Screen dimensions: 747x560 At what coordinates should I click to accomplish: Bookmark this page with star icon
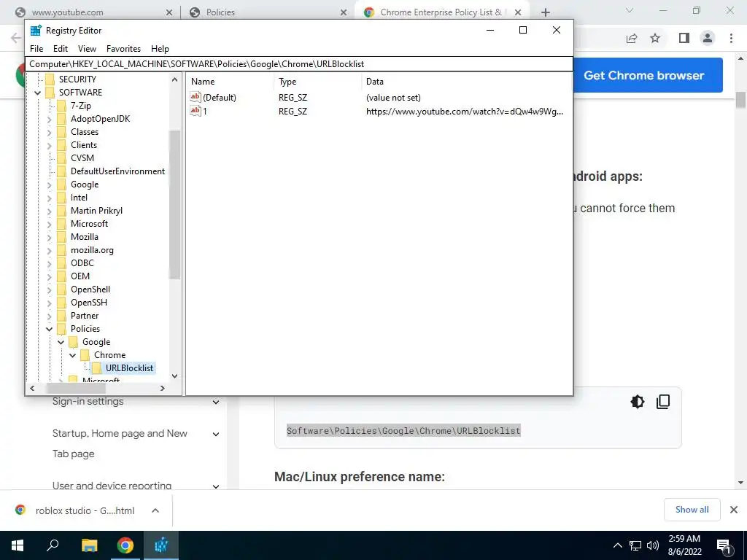click(655, 38)
